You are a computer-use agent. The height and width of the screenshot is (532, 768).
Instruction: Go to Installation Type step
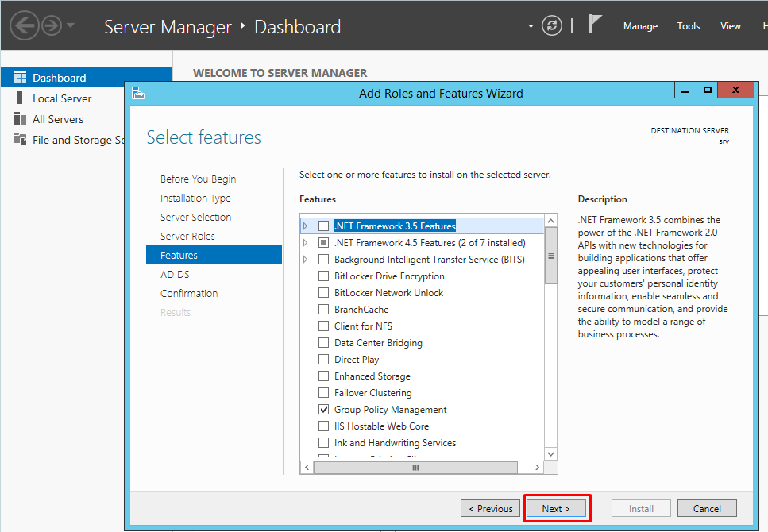(x=195, y=198)
